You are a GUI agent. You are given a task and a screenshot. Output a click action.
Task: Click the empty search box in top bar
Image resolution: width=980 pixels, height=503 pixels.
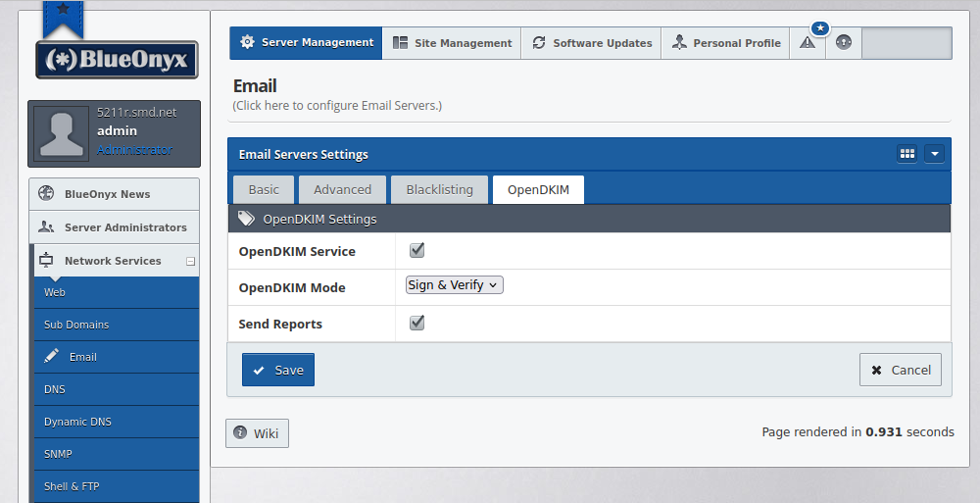[x=906, y=42]
